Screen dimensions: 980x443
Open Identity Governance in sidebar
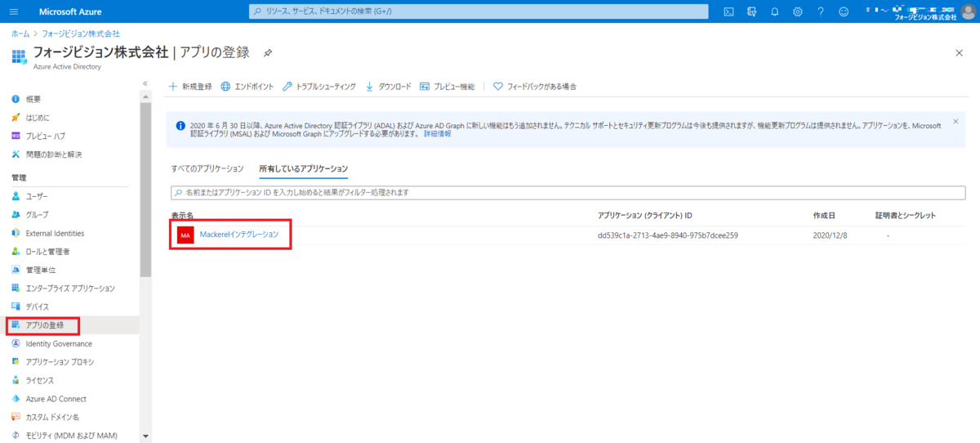pyautogui.click(x=59, y=344)
